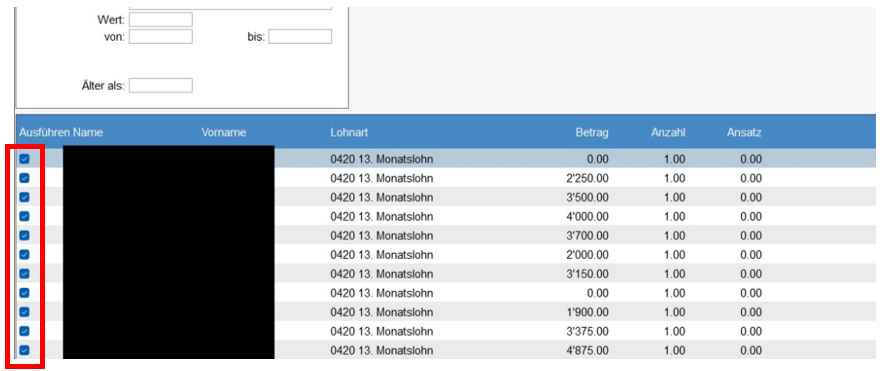Click the Anzahl column header

[667, 133]
